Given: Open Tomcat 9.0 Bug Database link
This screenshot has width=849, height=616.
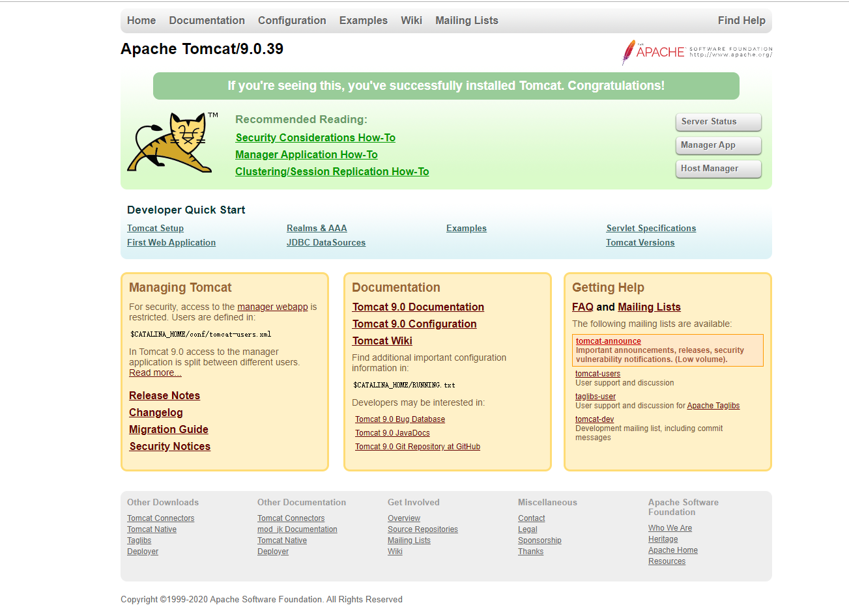Looking at the screenshot, I should (400, 419).
